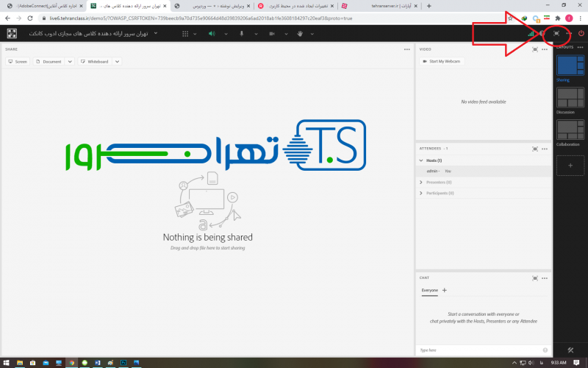The width and height of the screenshot is (588, 368).
Task: Click the Start My Webcam button
Action: click(x=442, y=61)
